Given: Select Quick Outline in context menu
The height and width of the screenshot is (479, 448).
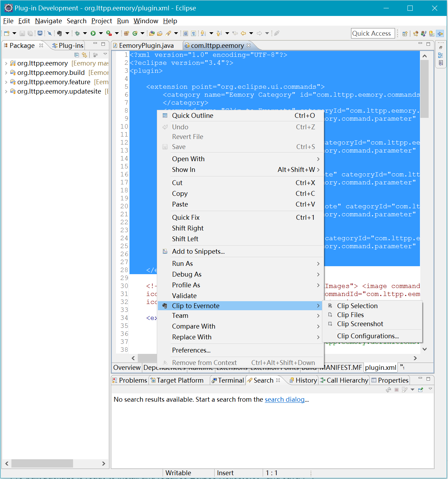Looking at the screenshot, I should pos(241,115).
